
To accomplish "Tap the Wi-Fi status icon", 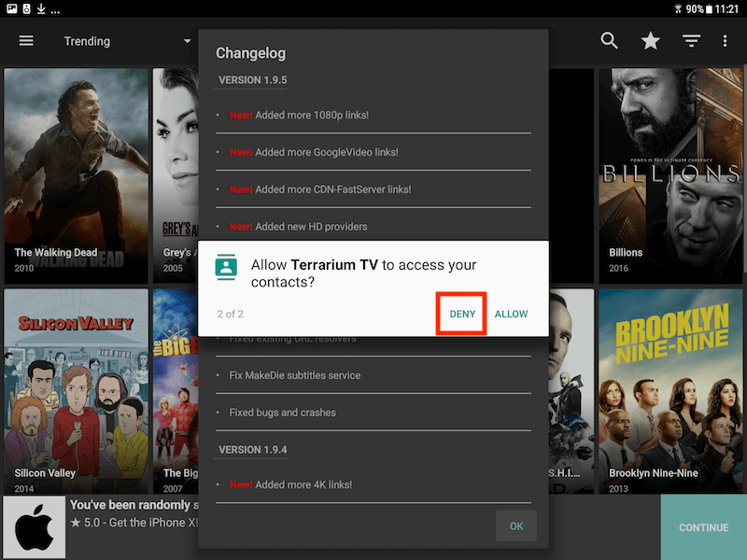I will tap(679, 9).
